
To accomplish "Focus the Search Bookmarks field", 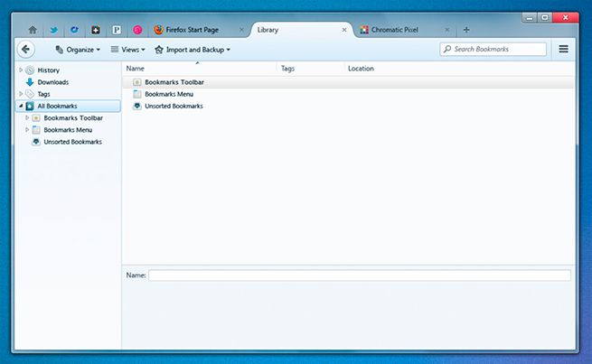I will click(493, 49).
